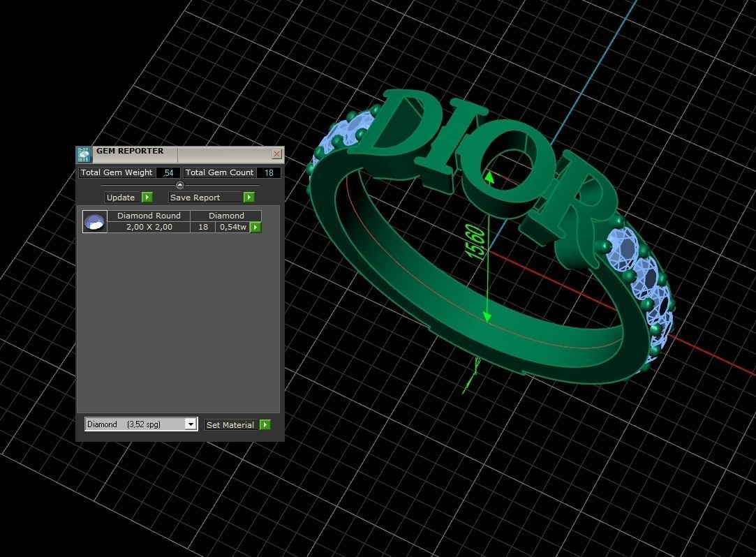Click the Total Gem Weight value field
This screenshot has width=756, height=557.
(x=168, y=172)
